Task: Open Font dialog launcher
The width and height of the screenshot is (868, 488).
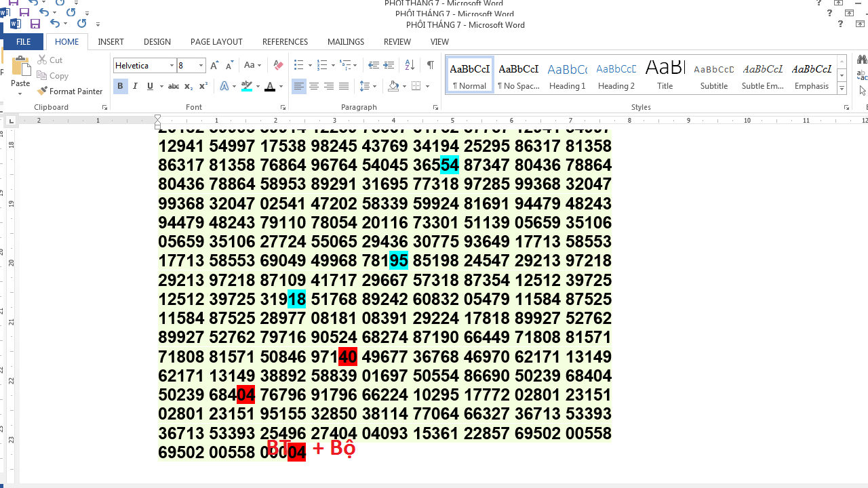Action: click(283, 108)
